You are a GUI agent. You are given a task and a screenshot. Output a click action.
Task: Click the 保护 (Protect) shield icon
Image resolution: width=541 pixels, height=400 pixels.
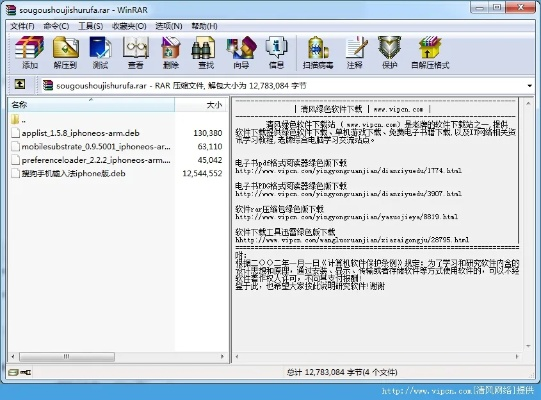pyautogui.click(x=390, y=52)
